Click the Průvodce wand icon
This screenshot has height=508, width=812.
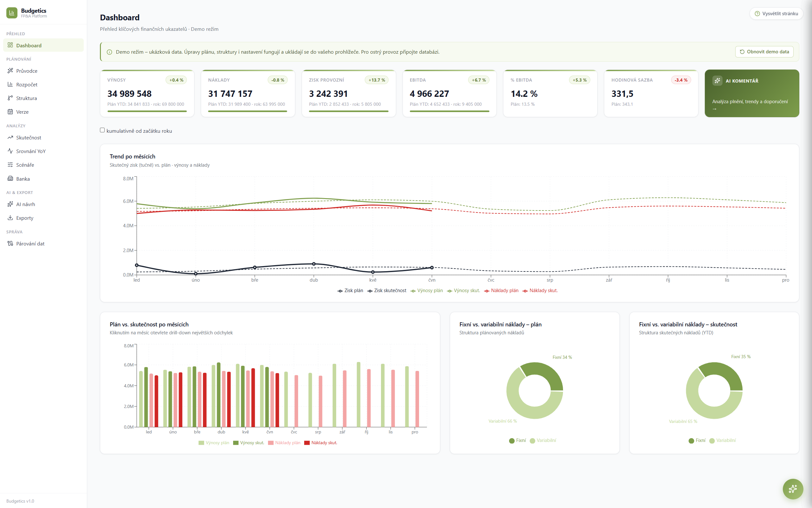pyautogui.click(x=10, y=70)
